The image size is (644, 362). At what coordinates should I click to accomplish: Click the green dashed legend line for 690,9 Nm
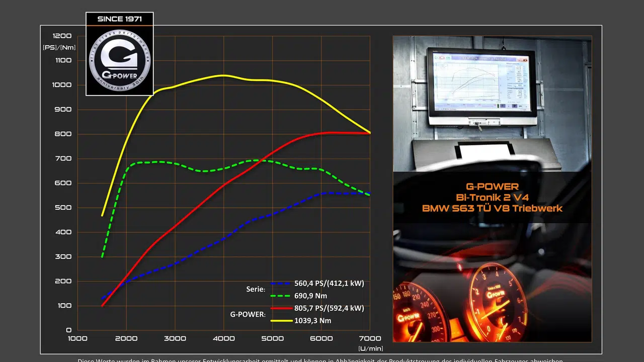coord(280,296)
